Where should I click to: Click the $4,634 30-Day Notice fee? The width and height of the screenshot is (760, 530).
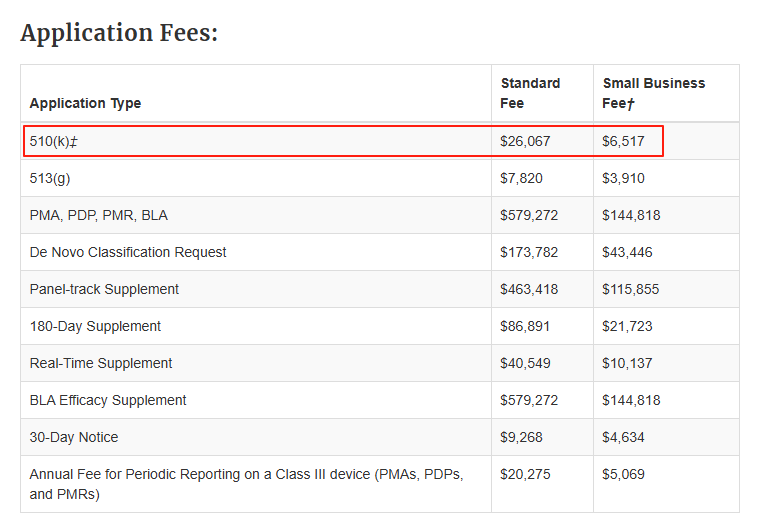tap(623, 437)
